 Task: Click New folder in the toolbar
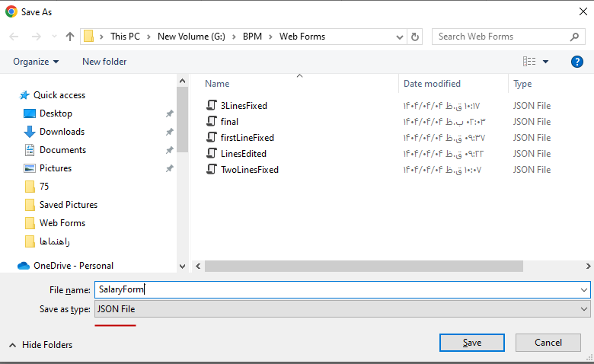click(104, 62)
